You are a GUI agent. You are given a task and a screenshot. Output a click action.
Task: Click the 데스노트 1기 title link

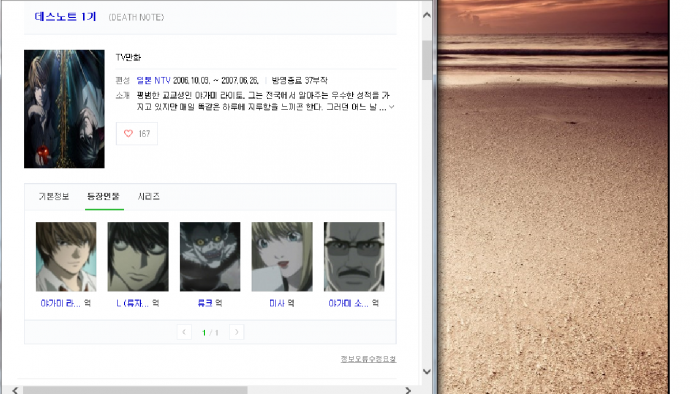coord(65,17)
